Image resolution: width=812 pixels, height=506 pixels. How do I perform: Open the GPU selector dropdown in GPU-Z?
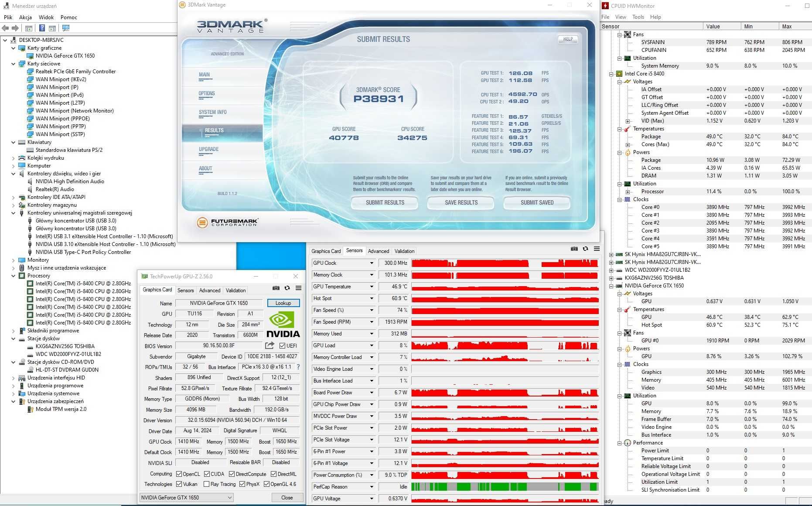click(186, 498)
